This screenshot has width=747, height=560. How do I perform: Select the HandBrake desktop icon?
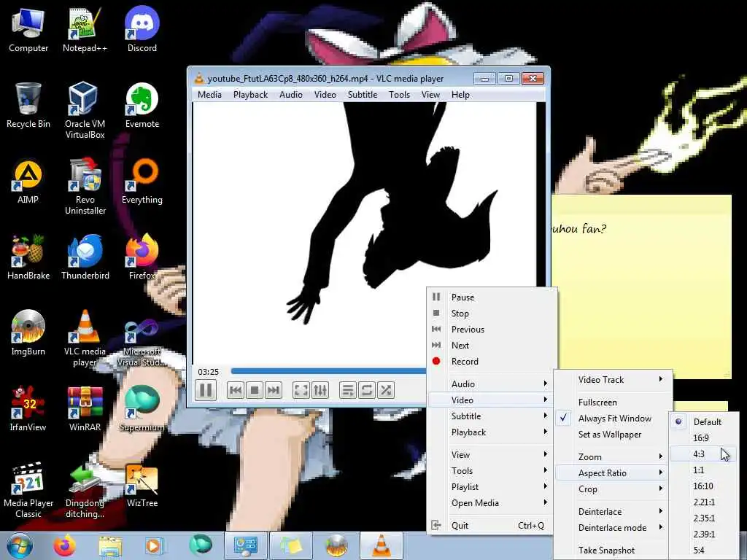click(28, 257)
